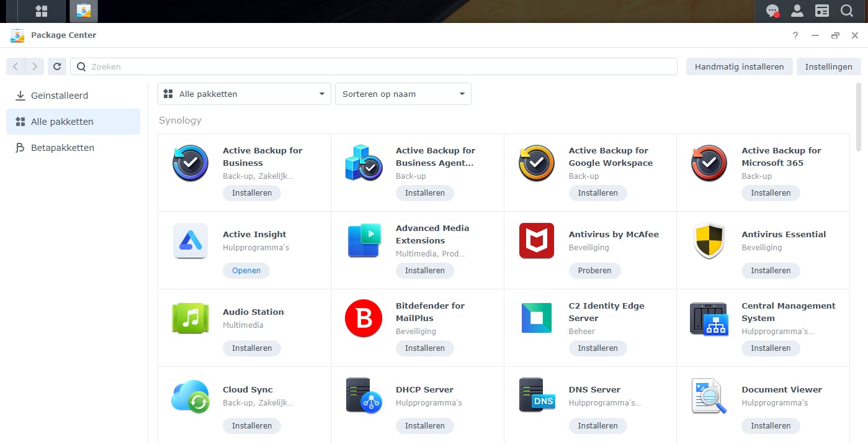Open the DSM search magnifier icon
Image resolution: width=868 pixels, height=444 pixels.
click(847, 11)
